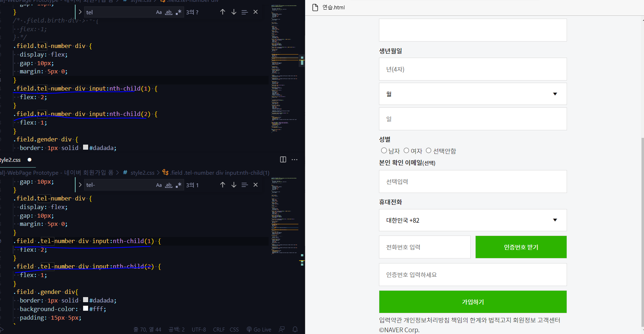Expand replace row in bottom find widget
Screen dimensions: 644x334
click(x=80, y=185)
